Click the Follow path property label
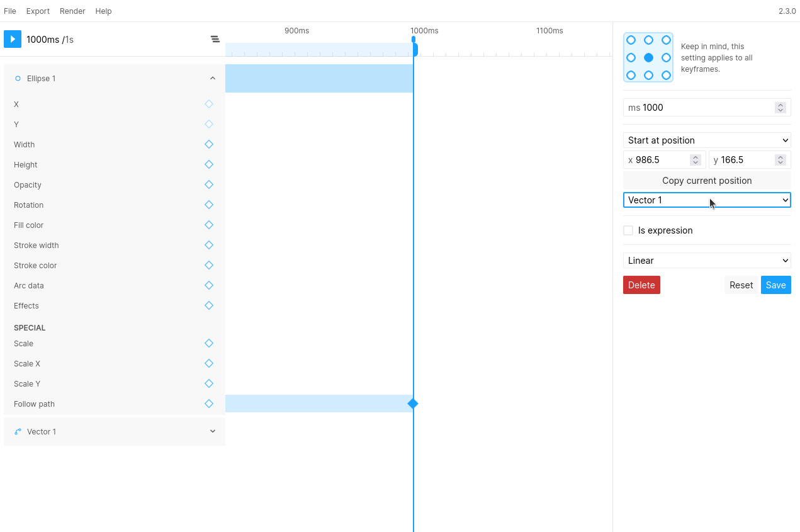Viewport: 800px width, 532px height. [x=34, y=404]
